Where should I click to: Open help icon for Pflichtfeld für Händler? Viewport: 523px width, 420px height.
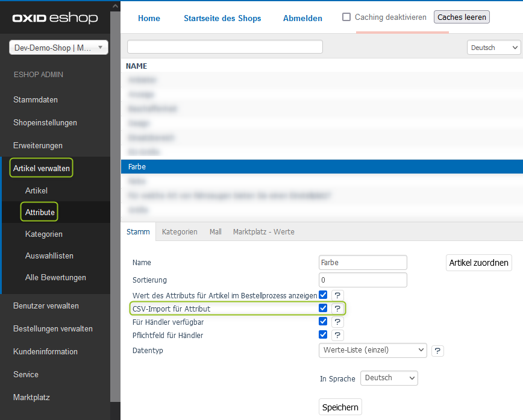pyautogui.click(x=337, y=335)
